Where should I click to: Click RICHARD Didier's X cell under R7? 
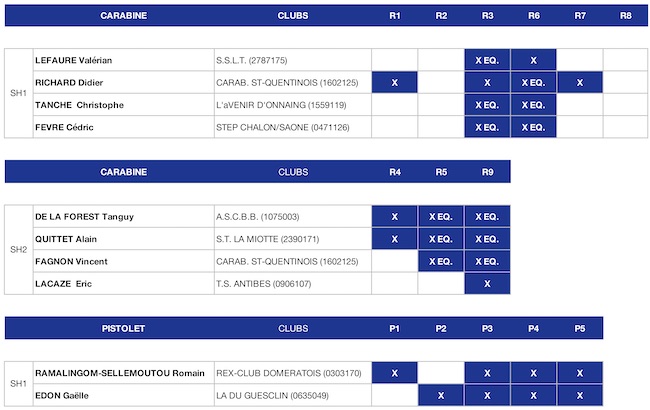(580, 82)
